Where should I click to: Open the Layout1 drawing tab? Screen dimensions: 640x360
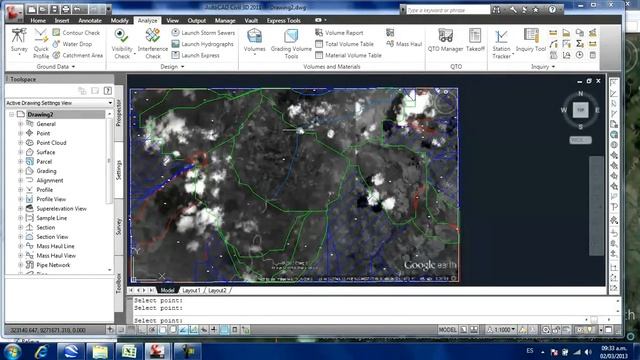tap(191, 290)
